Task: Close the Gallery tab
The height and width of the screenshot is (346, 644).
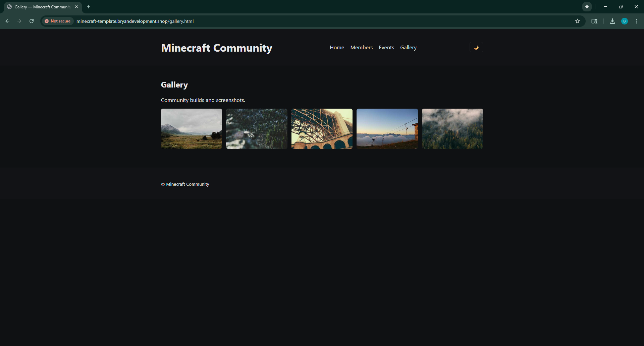Action: click(x=76, y=7)
